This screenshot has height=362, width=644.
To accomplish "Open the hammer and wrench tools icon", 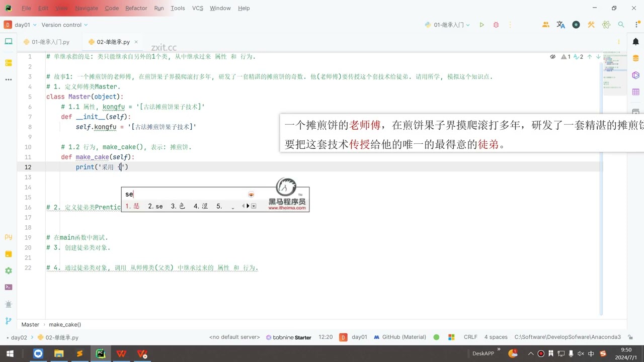I will pyautogui.click(x=591, y=25).
